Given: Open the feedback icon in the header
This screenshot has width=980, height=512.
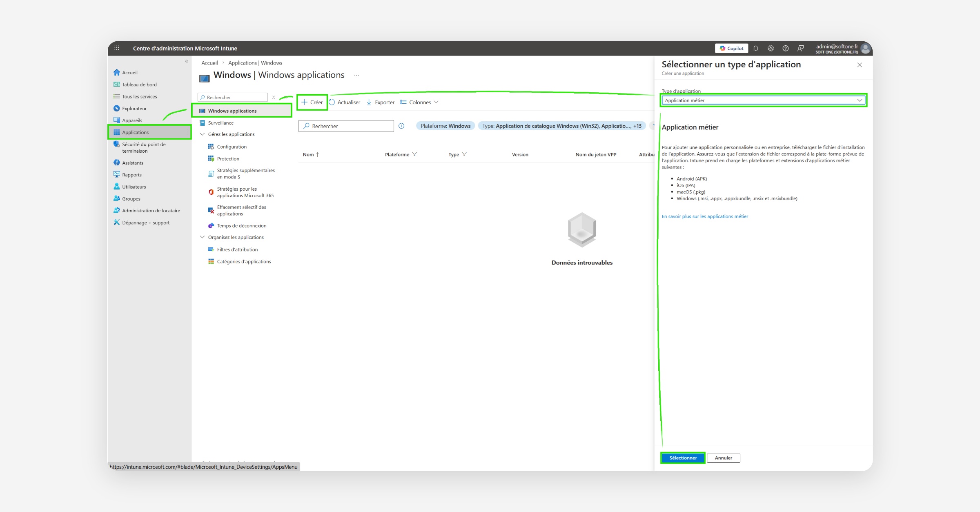Looking at the screenshot, I should [x=801, y=48].
